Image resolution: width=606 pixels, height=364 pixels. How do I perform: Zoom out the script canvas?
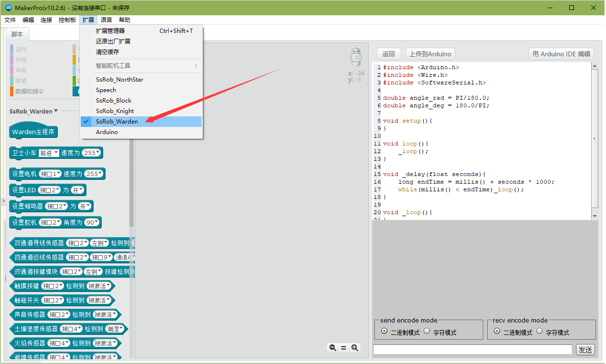(x=332, y=348)
